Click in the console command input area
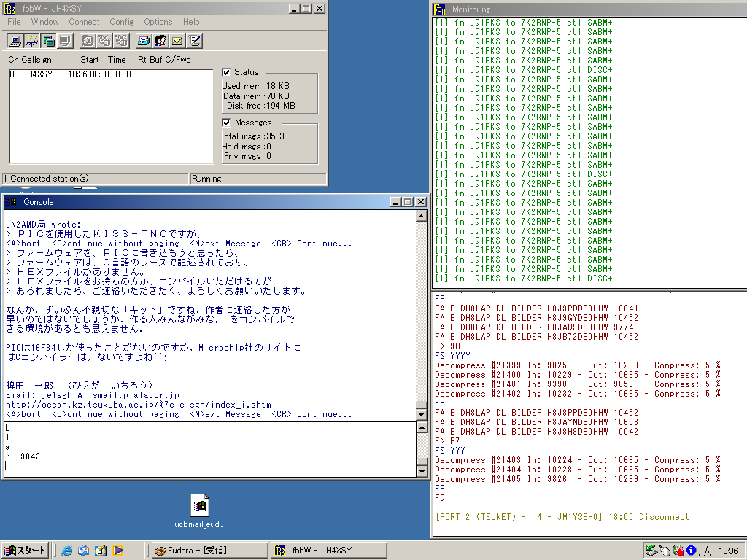This screenshot has height=560, width=747. point(209,449)
